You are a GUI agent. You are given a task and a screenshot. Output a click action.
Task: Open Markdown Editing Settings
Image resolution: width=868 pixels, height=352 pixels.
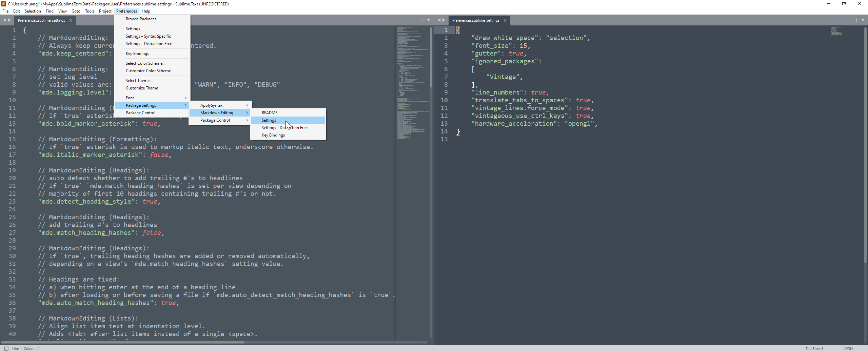[288, 120]
